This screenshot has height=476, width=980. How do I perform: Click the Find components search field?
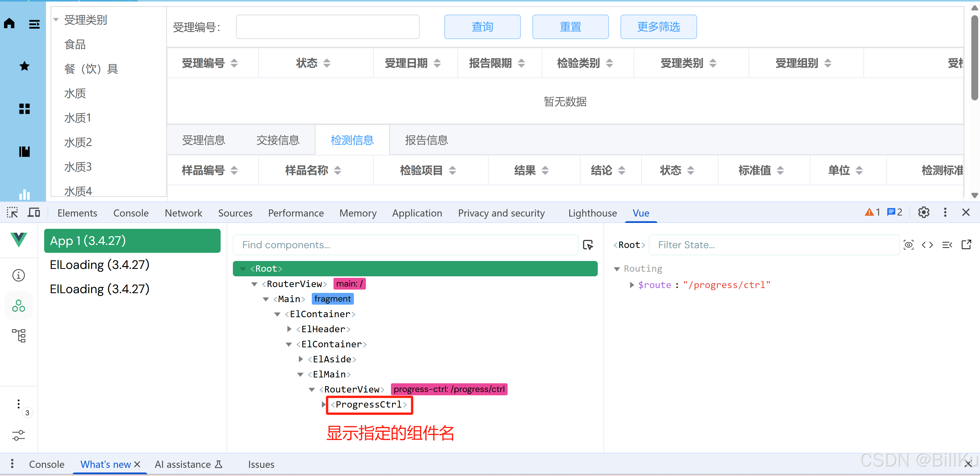405,245
